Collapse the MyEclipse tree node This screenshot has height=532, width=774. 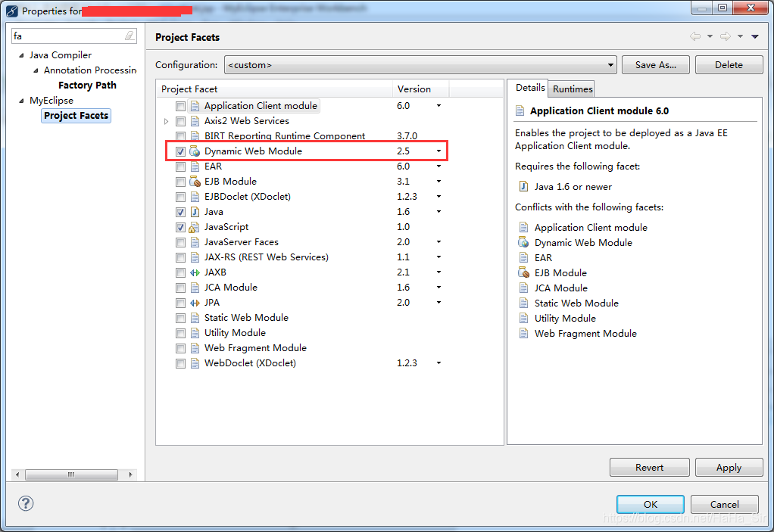pos(21,101)
